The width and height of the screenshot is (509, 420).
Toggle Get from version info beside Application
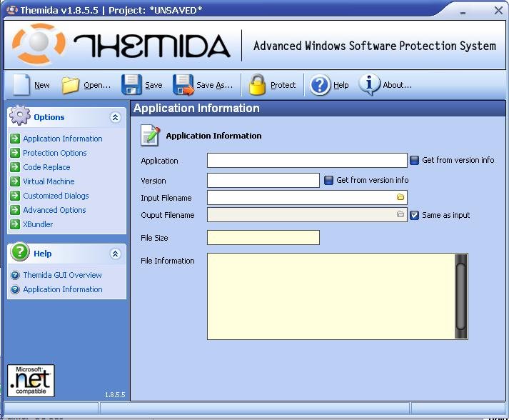pos(414,161)
